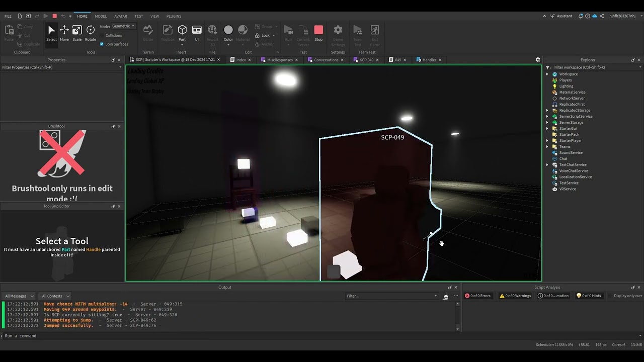Toggle the 0 of 0 Warnings filter

pos(515,296)
